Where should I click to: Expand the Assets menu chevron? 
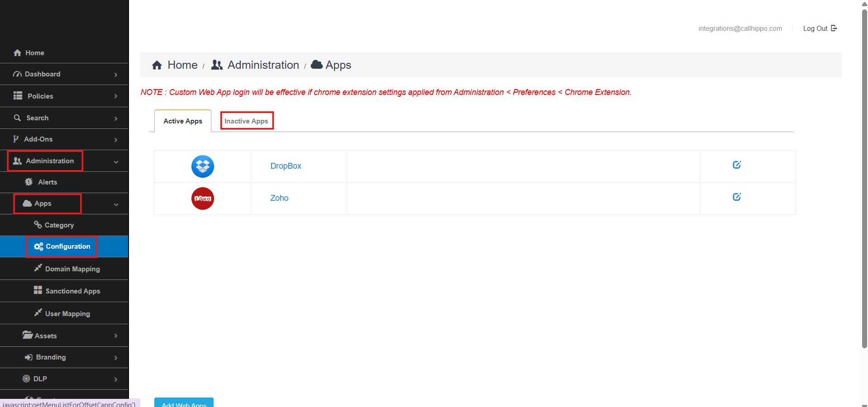tap(116, 336)
